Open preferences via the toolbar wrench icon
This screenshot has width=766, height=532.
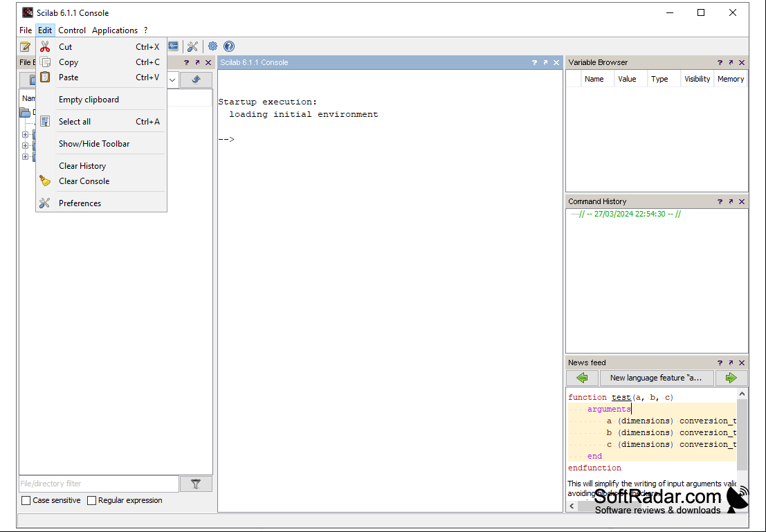pyautogui.click(x=192, y=46)
